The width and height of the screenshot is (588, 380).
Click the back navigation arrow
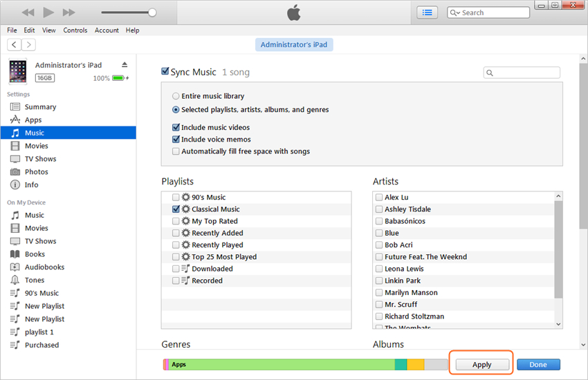pyautogui.click(x=15, y=45)
